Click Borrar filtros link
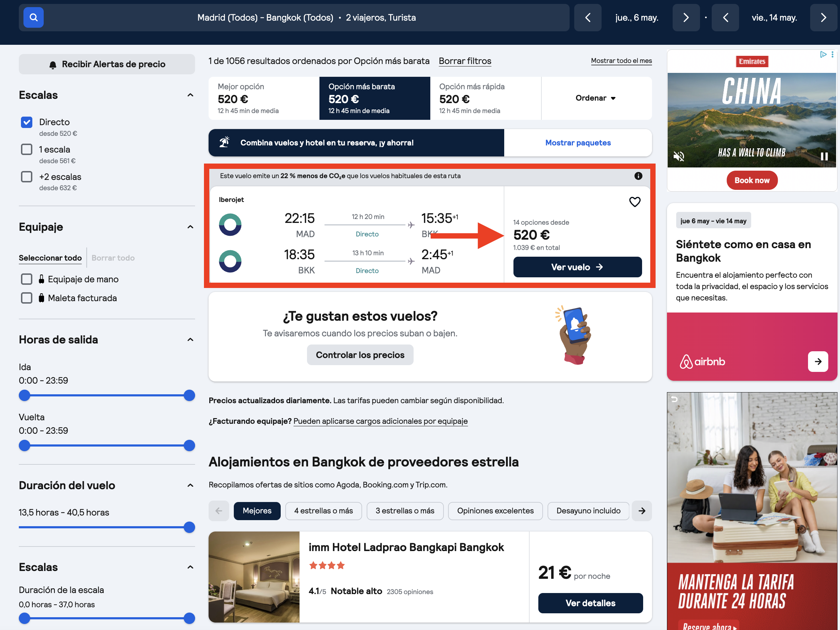 (x=465, y=61)
